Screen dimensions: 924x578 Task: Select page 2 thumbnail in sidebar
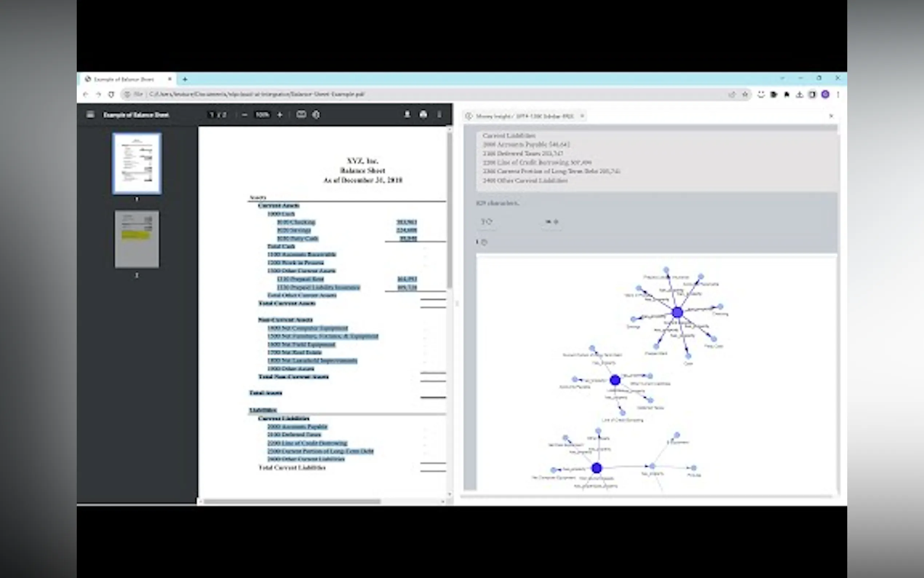137,239
